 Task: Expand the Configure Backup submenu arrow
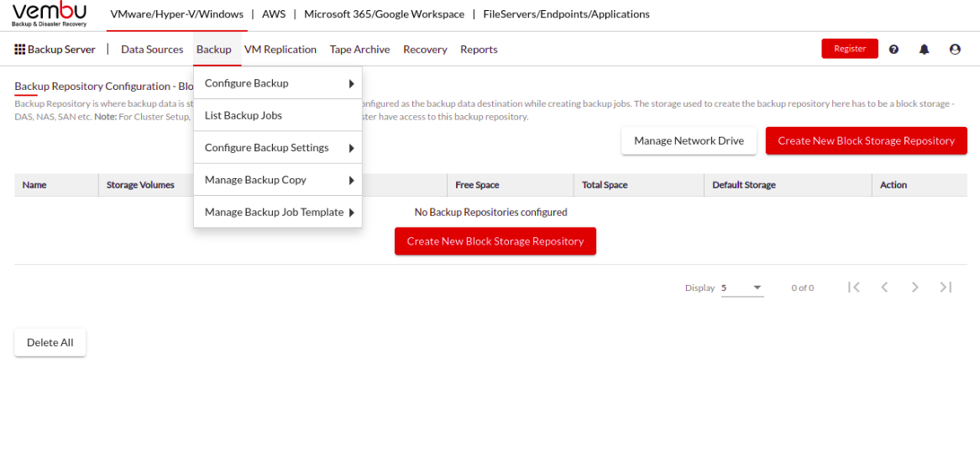pyautogui.click(x=352, y=84)
